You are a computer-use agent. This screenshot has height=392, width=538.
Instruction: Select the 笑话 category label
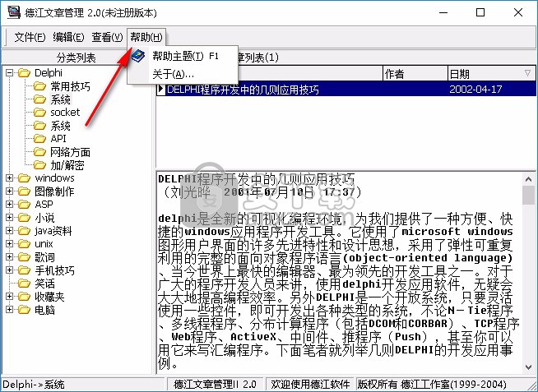pyautogui.click(x=44, y=284)
